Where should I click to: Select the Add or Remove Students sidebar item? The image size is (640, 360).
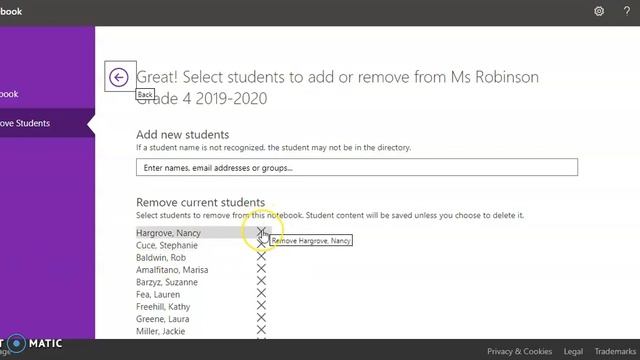tap(47, 123)
